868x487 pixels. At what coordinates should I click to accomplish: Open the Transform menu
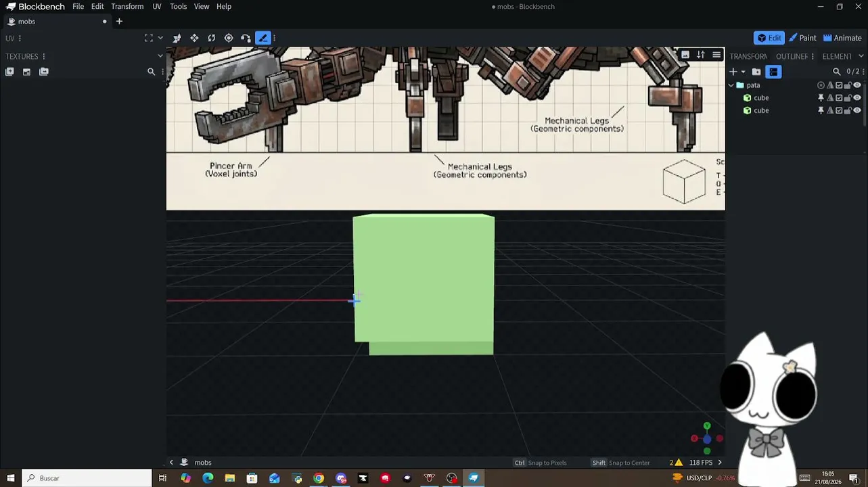[x=127, y=7]
